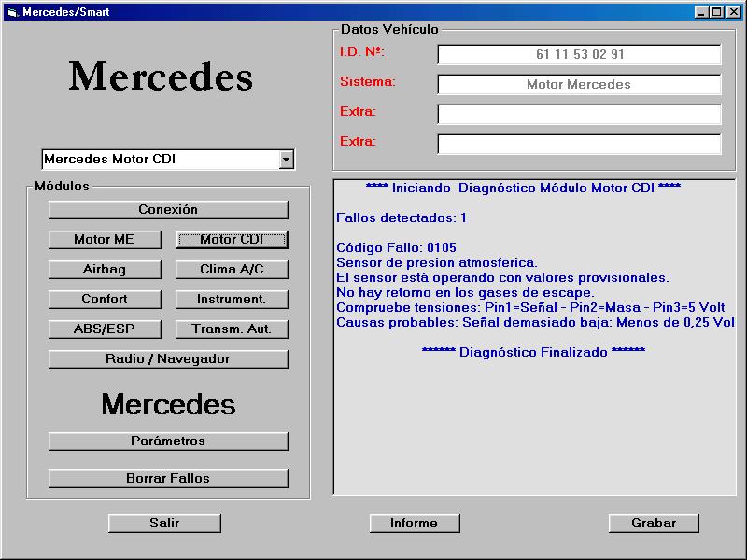Click the Conexión button
The image size is (747, 560).
pos(168,209)
